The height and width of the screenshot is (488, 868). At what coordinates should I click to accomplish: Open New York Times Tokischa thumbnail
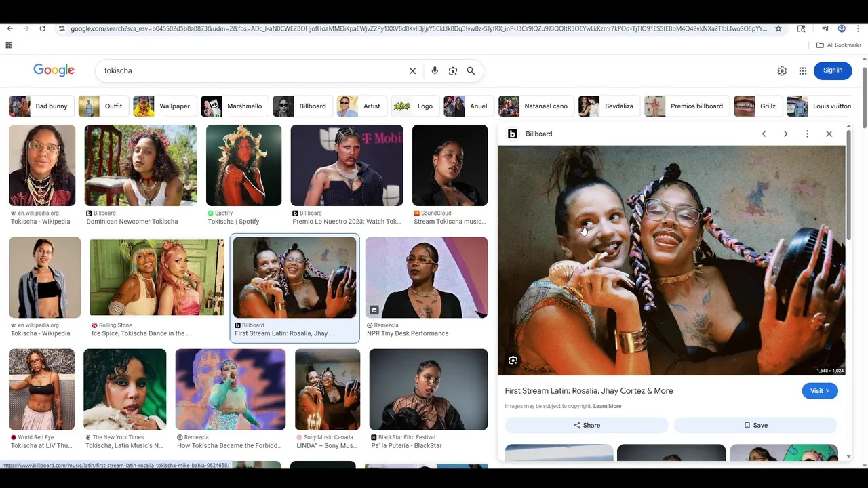[x=125, y=390]
